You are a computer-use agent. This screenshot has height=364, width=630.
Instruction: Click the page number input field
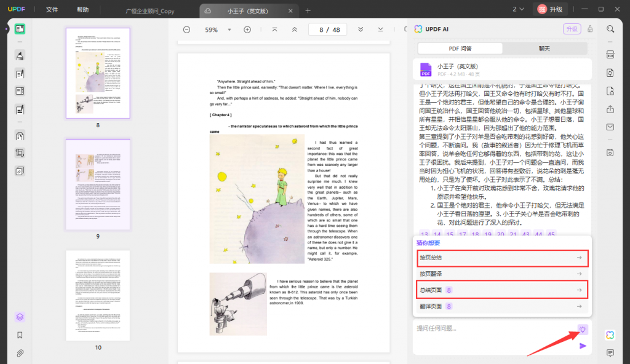tap(328, 30)
